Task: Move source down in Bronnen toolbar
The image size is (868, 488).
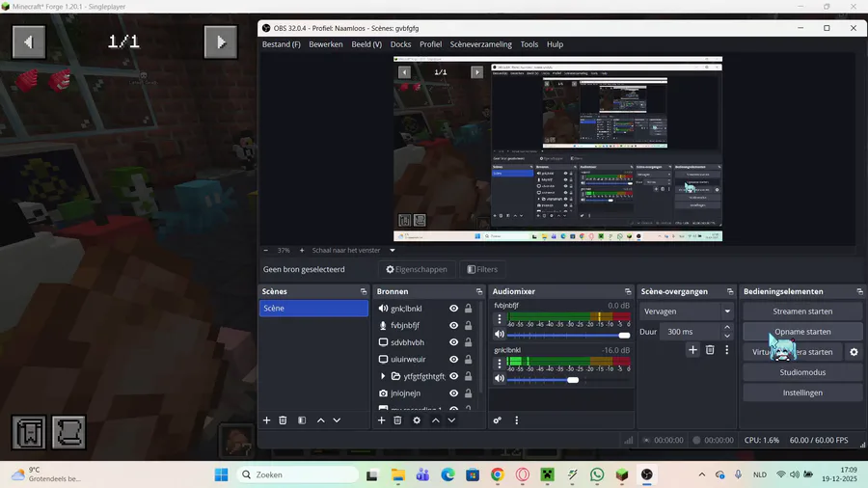Action: point(451,420)
